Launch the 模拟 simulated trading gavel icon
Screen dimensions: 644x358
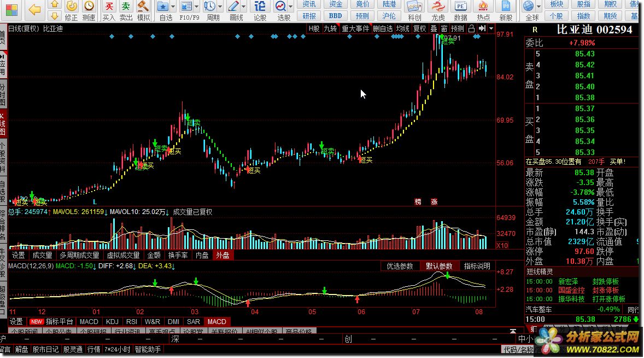click(x=143, y=6)
